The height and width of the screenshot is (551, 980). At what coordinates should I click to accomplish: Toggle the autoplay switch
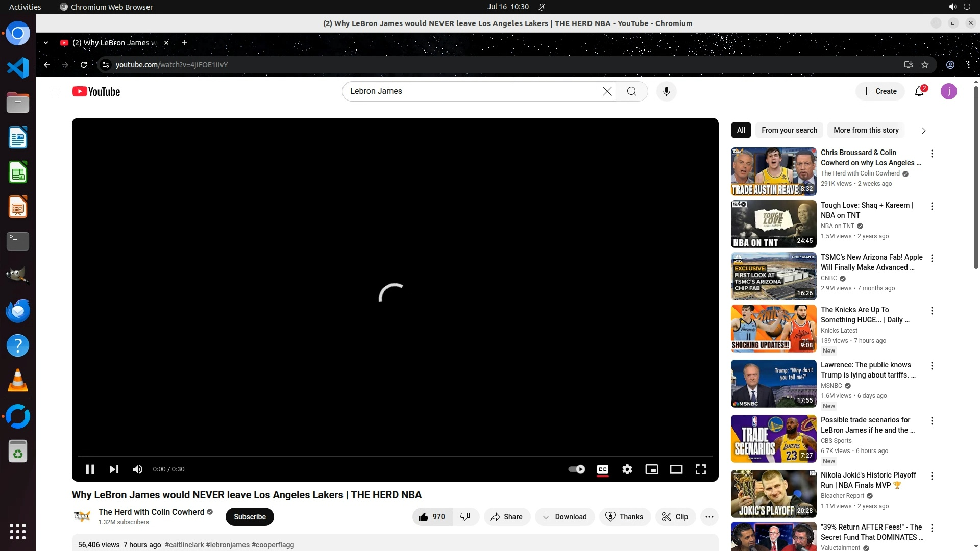tap(577, 469)
